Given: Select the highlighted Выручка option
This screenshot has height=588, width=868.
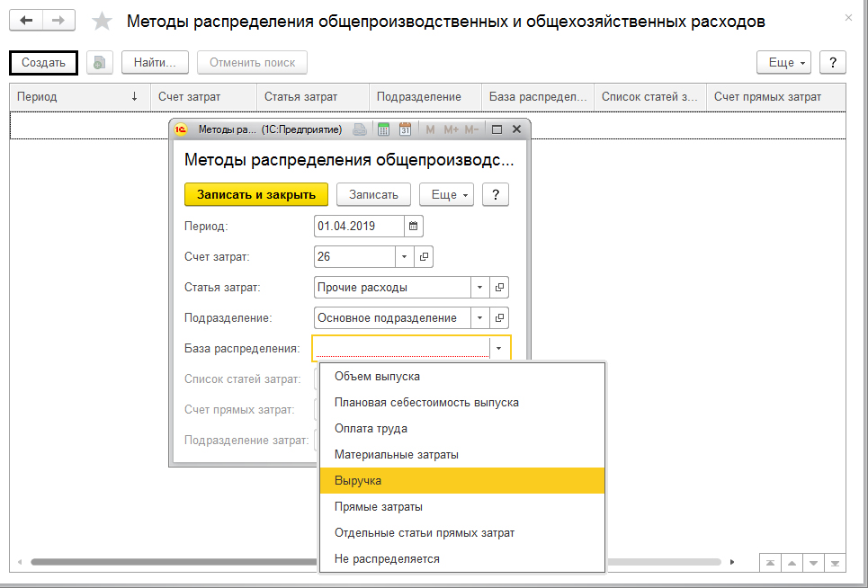Looking at the screenshot, I should (x=462, y=481).
